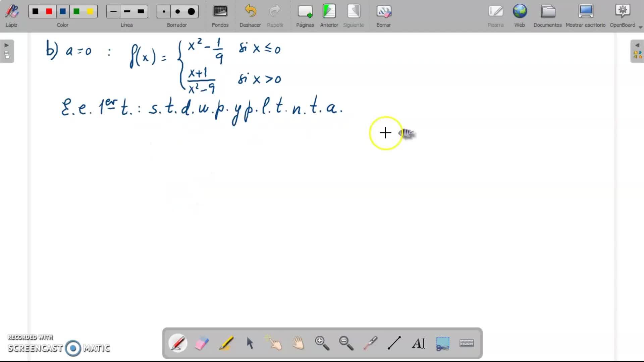This screenshot has height=362, width=644.
Task: Expand the right library panel
Action: pyautogui.click(x=637, y=51)
